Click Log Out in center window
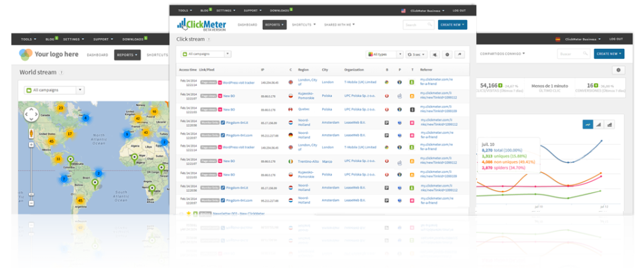 459,11
